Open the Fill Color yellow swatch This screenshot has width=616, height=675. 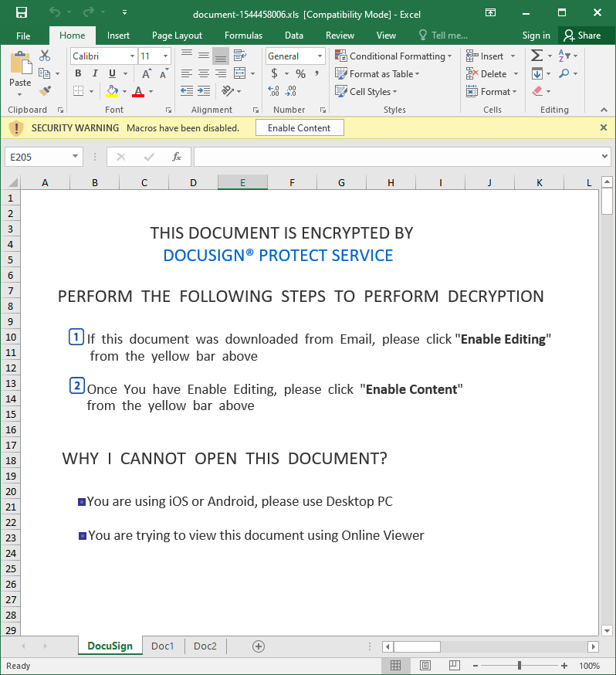113,91
